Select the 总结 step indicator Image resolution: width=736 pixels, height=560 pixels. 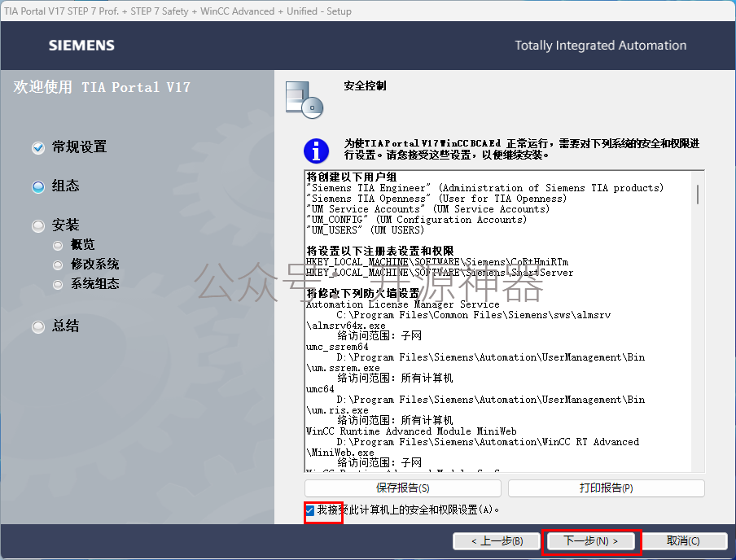pos(38,326)
